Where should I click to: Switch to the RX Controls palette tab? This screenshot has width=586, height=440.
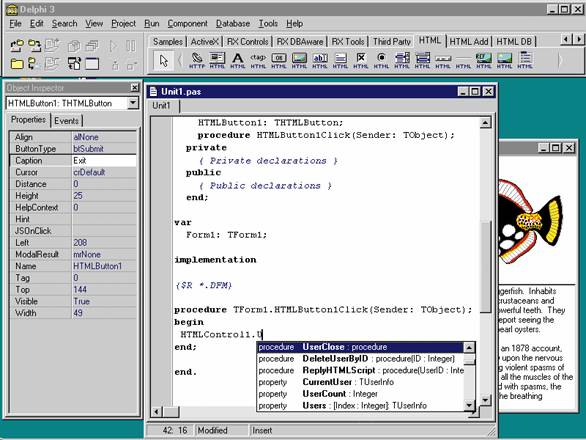pyautogui.click(x=248, y=41)
